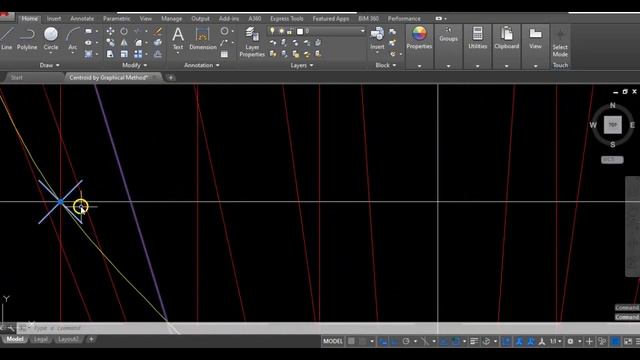Select the Explode tool
This screenshot has height=360, width=640.
(x=158, y=42)
